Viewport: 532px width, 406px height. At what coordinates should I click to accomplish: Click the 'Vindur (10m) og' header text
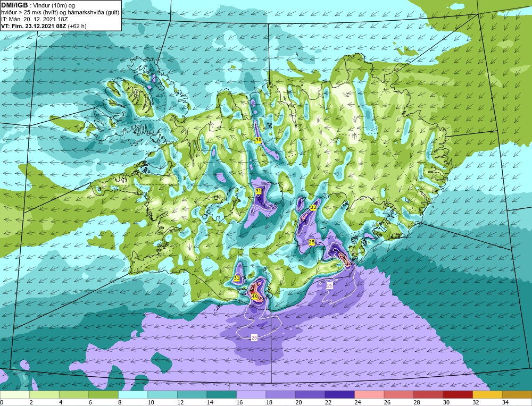tap(54, 5)
